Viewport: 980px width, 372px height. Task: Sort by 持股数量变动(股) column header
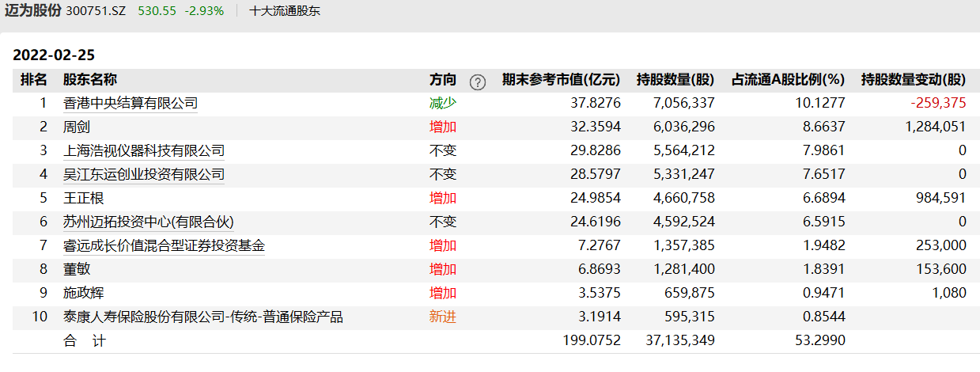(914, 80)
